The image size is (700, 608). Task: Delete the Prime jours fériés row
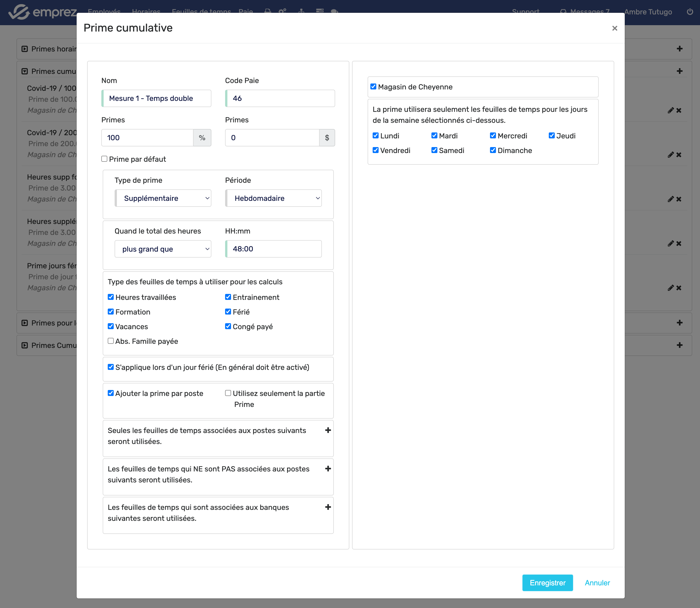point(679,288)
